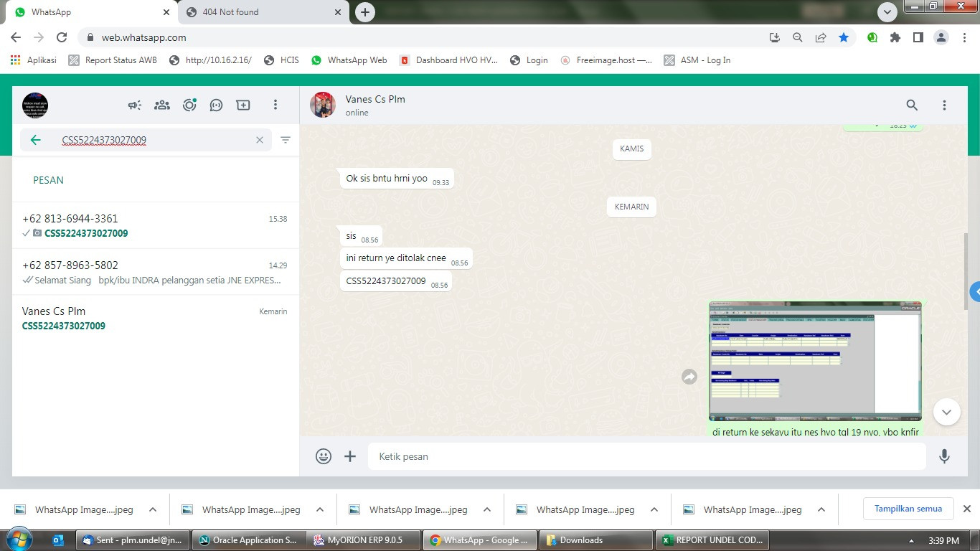Open the Aplikasi apps bookmark
Image resolution: width=980 pixels, height=551 pixels.
tap(34, 60)
